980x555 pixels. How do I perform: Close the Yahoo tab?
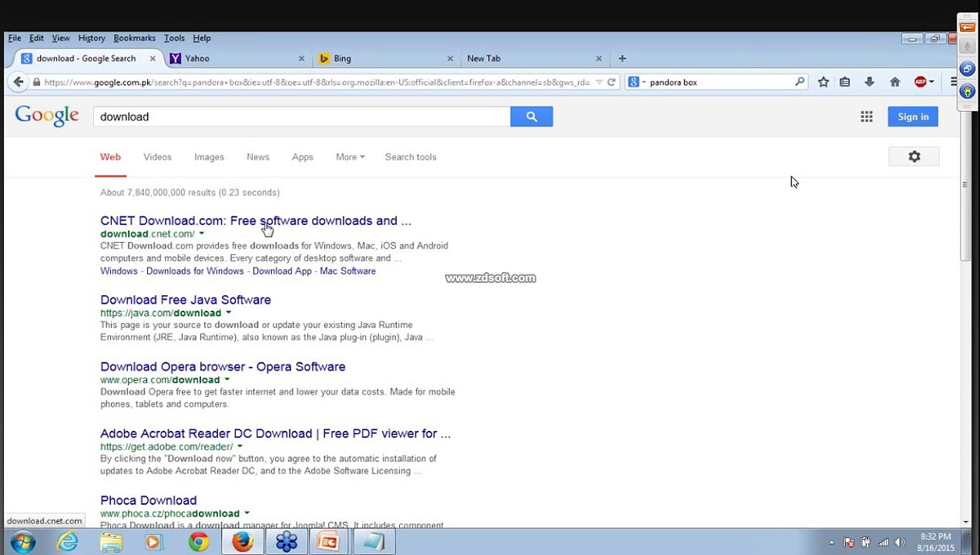(301, 58)
